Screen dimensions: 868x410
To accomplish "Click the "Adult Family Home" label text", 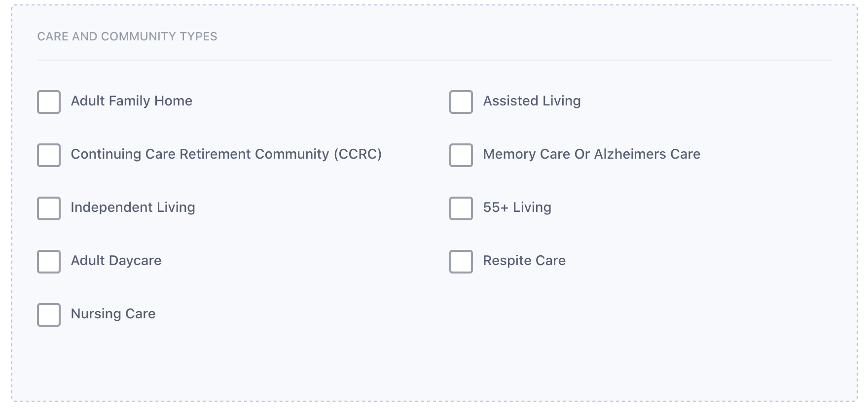I will click(131, 101).
